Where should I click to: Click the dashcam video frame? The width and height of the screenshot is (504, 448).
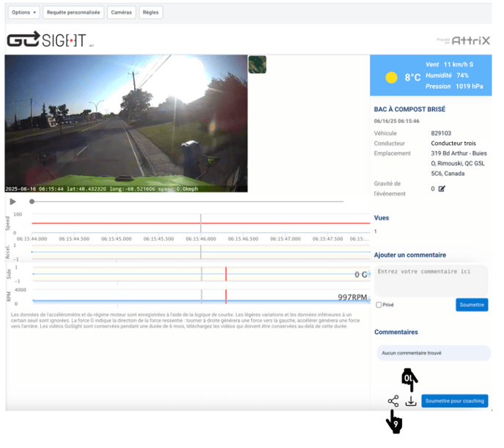click(126, 123)
